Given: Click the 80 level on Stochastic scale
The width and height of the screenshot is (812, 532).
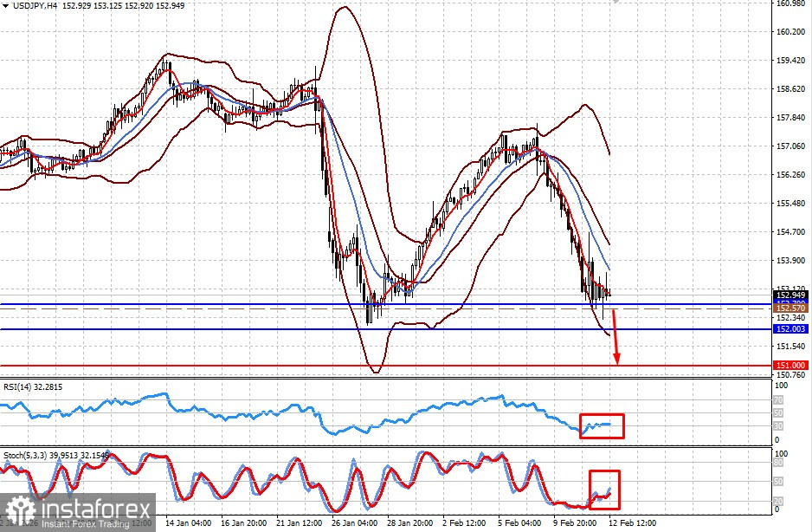Looking at the screenshot, I should point(778,463).
